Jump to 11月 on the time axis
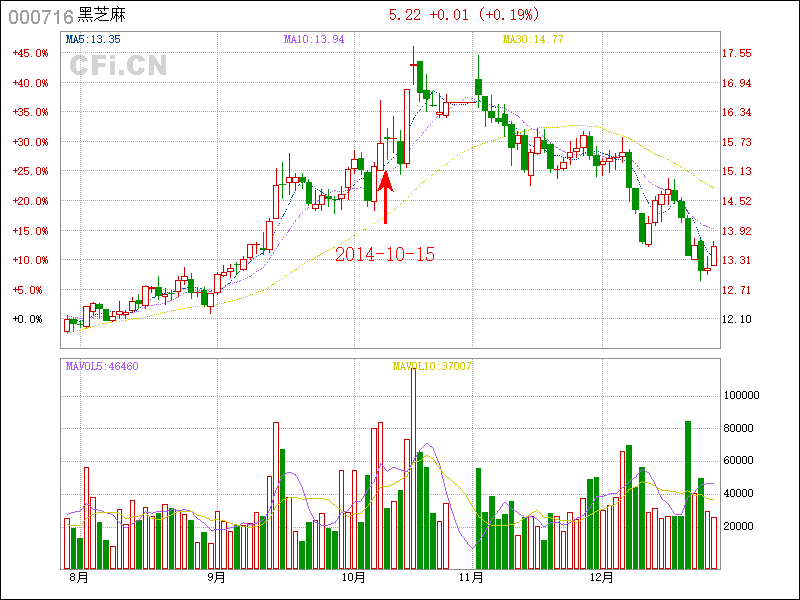Viewport: 800px width, 600px height. pos(471,577)
